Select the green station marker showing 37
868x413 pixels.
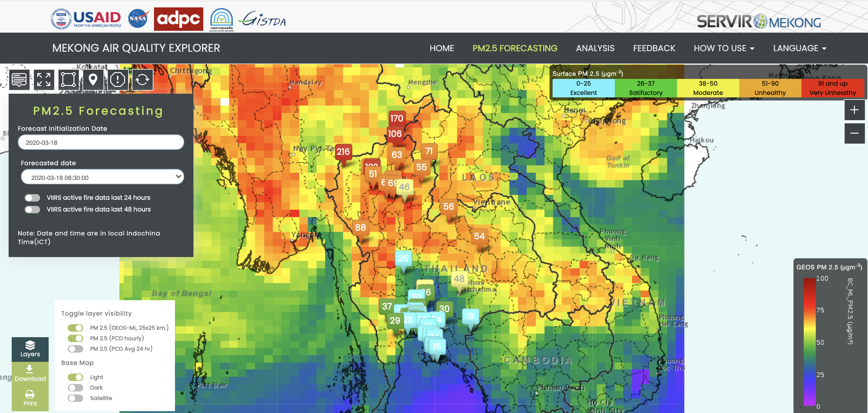point(387,306)
